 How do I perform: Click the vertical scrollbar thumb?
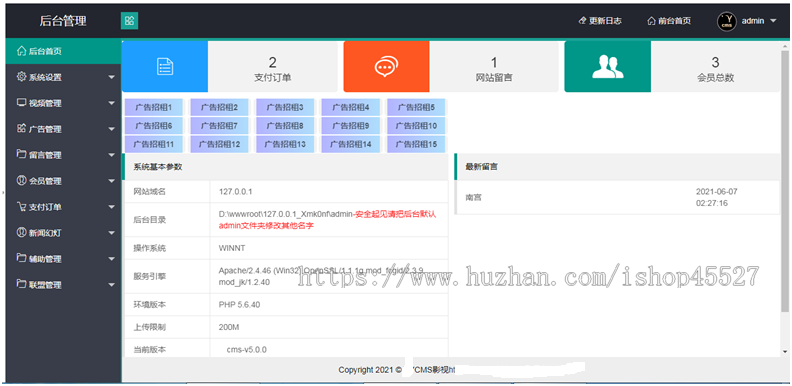[x=785, y=181]
